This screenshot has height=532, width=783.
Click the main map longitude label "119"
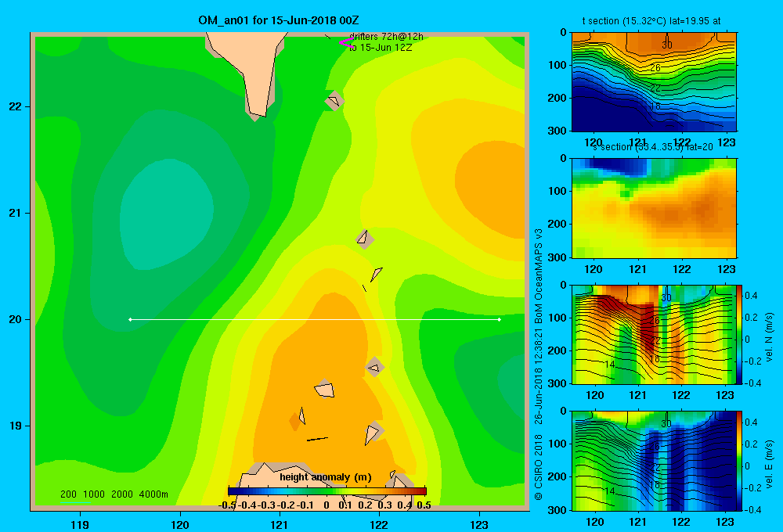(x=80, y=524)
